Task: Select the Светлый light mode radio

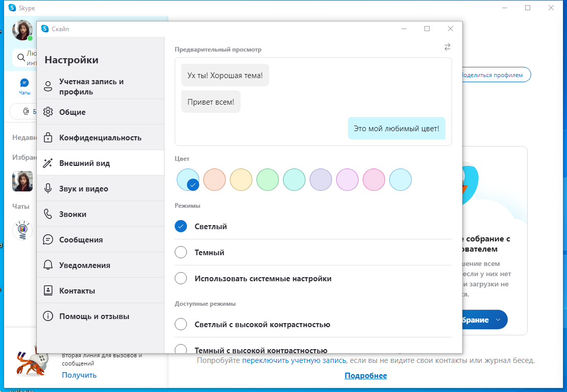Action: point(181,227)
